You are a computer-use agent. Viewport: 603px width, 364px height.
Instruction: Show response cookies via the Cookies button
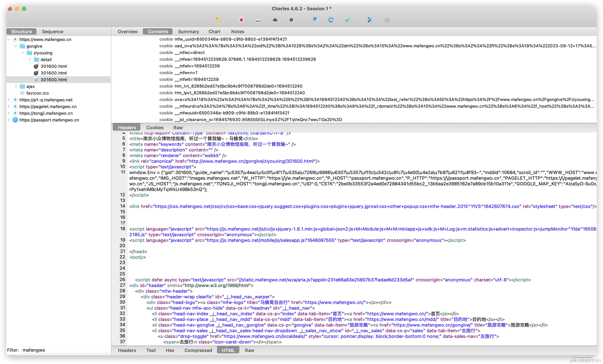[x=155, y=127]
